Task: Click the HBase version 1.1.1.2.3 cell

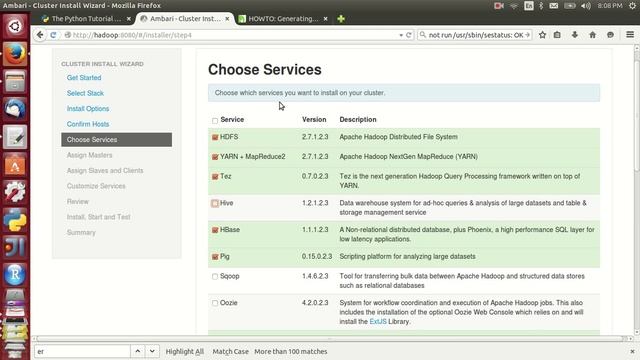Action: tap(315, 230)
